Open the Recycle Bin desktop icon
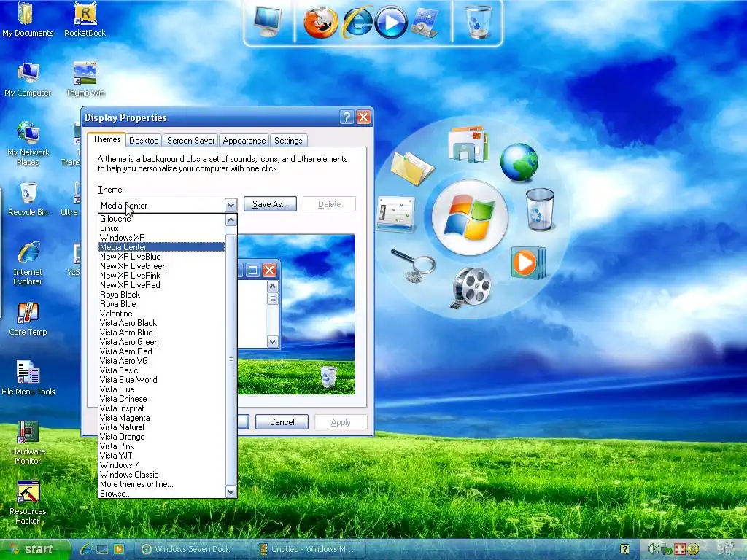Image resolution: width=747 pixels, height=560 pixels. [28, 199]
